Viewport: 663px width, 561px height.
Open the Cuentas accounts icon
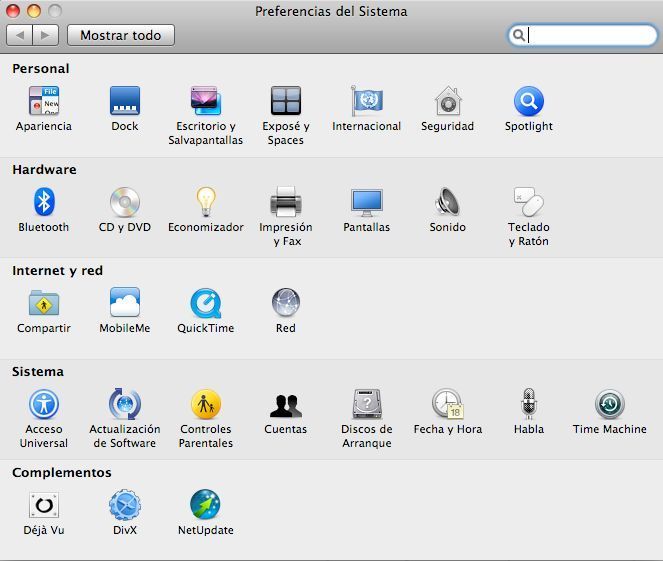[286, 406]
